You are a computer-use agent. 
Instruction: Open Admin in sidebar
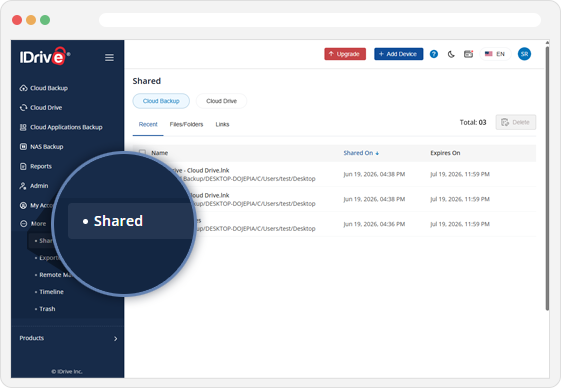[x=39, y=186]
